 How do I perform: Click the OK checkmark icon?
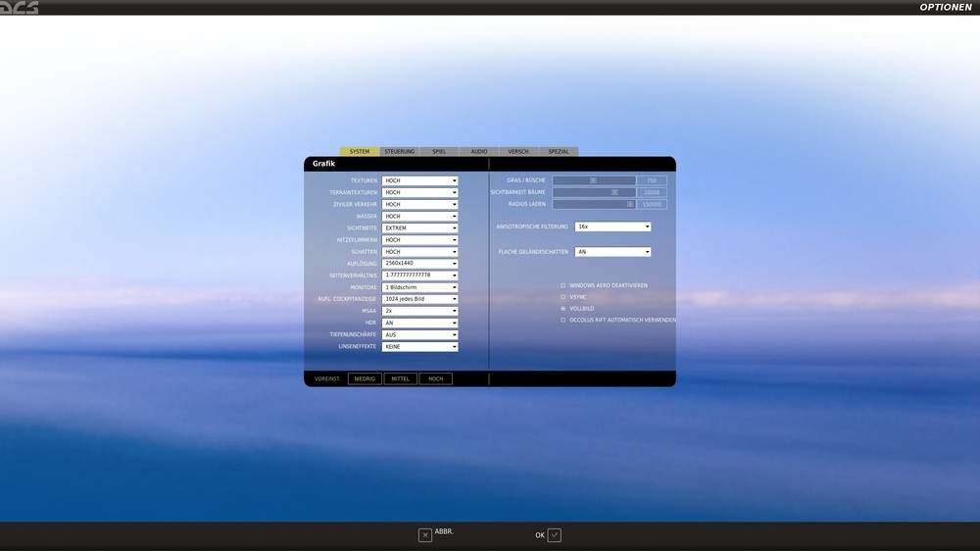[x=555, y=534]
